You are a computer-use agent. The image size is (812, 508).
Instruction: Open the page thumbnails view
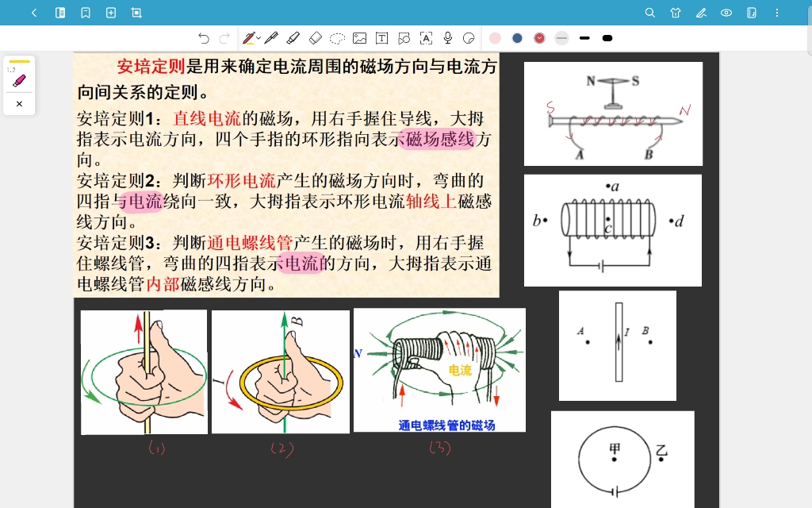tap(59, 13)
